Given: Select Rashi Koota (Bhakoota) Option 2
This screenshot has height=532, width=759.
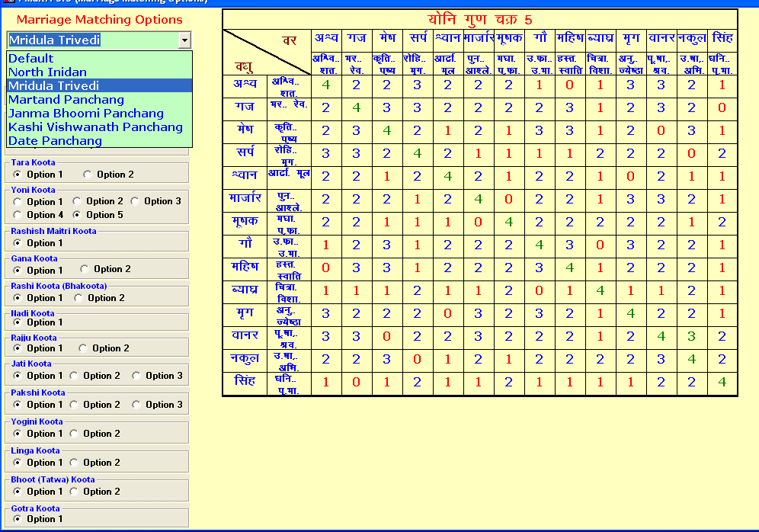Looking at the screenshot, I should click(80, 298).
